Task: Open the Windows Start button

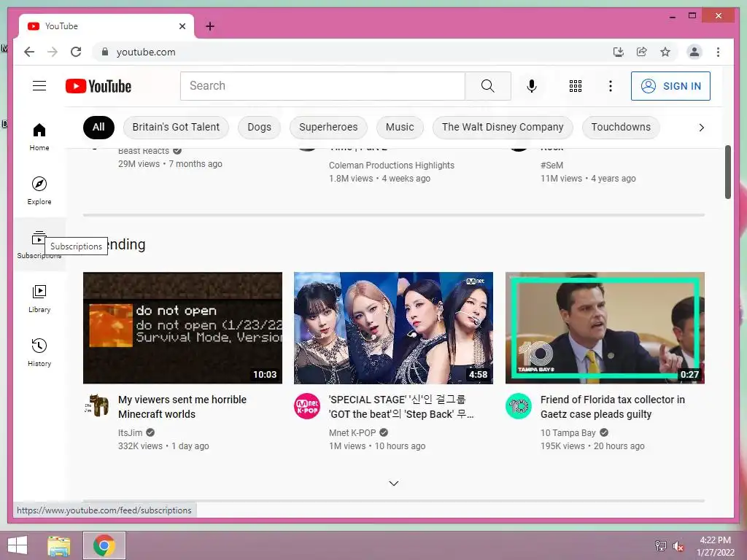Action: pos(18,545)
